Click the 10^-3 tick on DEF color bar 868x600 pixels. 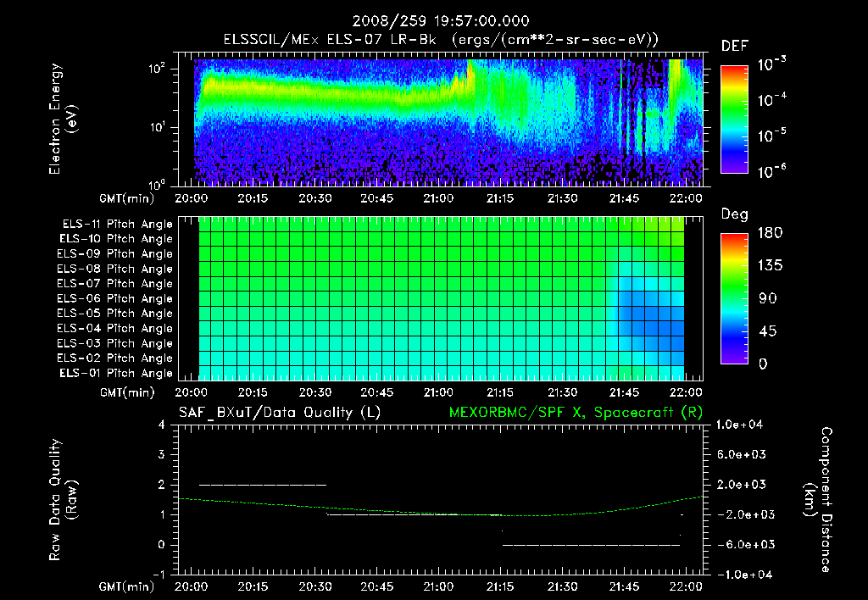click(771, 64)
